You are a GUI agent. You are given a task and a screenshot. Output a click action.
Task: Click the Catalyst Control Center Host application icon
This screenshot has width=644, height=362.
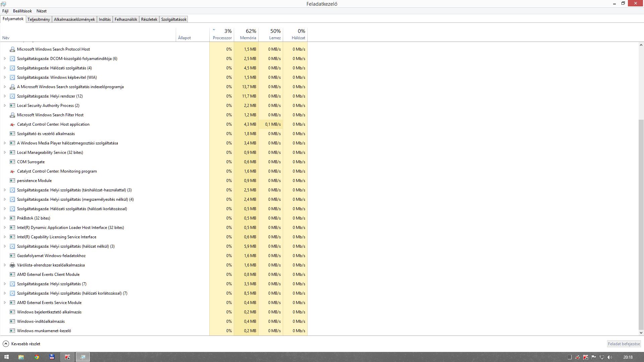pyautogui.click(x=12, y=124)
